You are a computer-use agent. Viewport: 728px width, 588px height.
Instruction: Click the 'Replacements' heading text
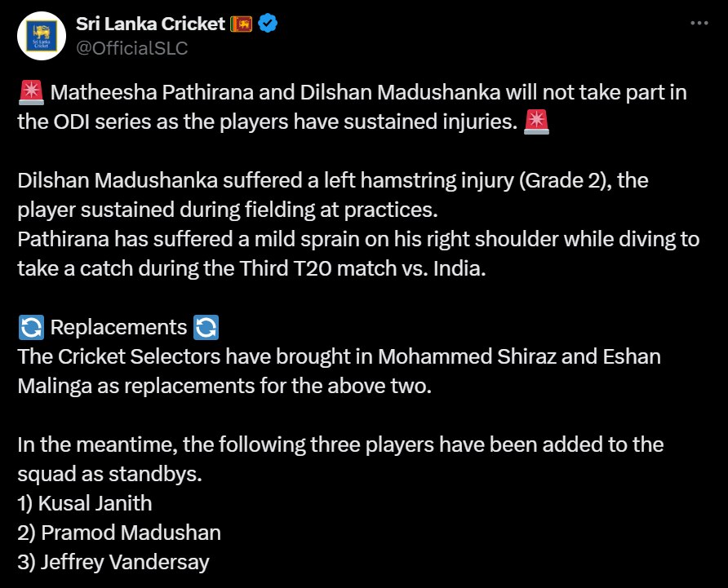click(118, 328)
